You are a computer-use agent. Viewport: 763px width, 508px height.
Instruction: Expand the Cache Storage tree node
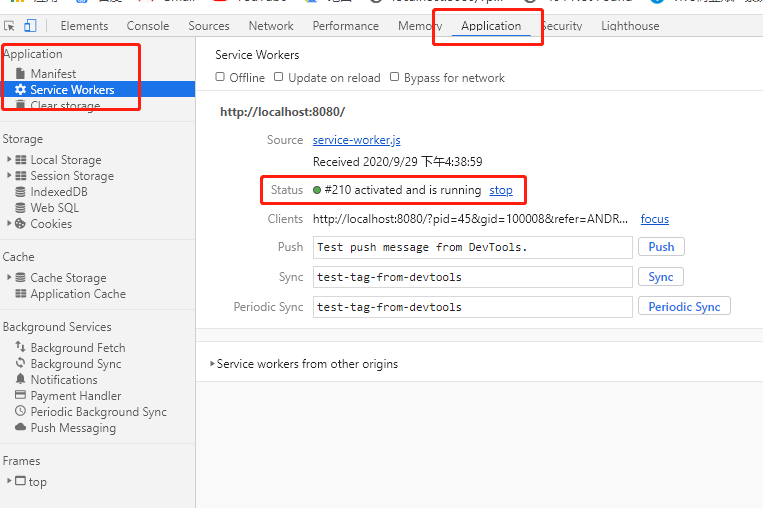[9, 277]
